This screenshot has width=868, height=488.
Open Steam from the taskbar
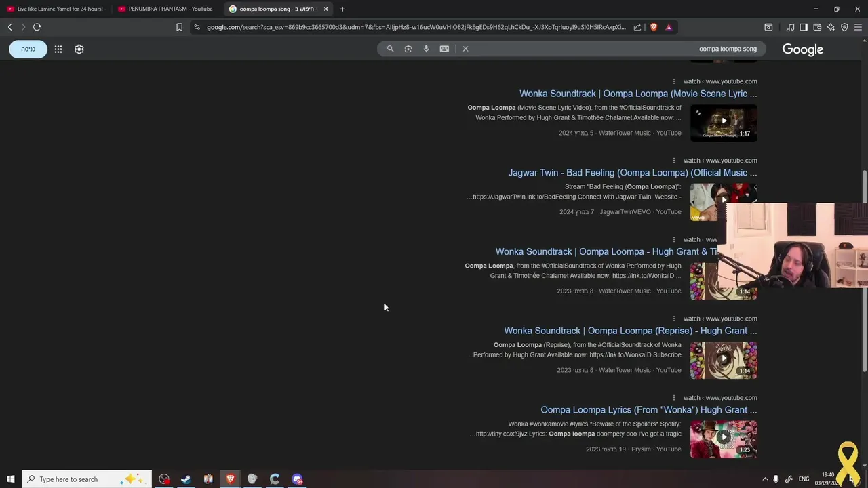pos(186,479)
